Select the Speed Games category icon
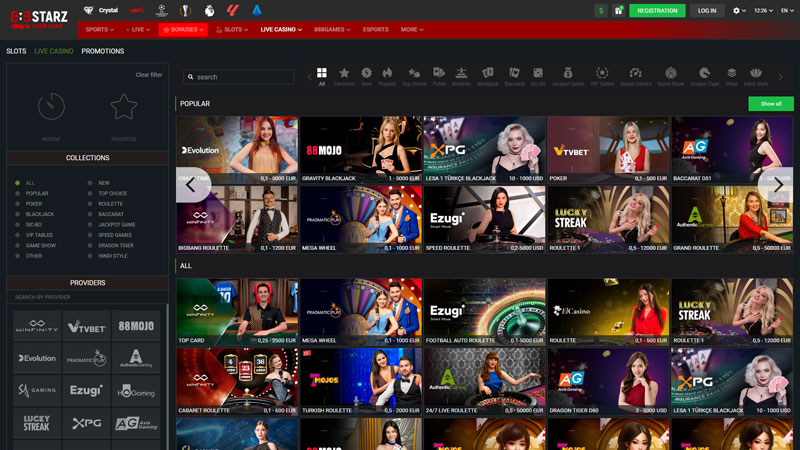This screenshot has width=800, height=450. (635, 76)
